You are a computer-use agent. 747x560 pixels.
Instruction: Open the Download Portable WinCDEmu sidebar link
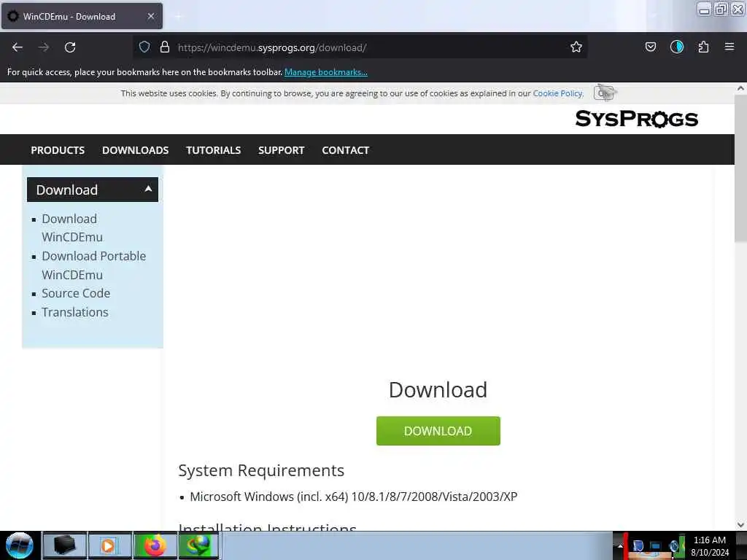(94, 265)
